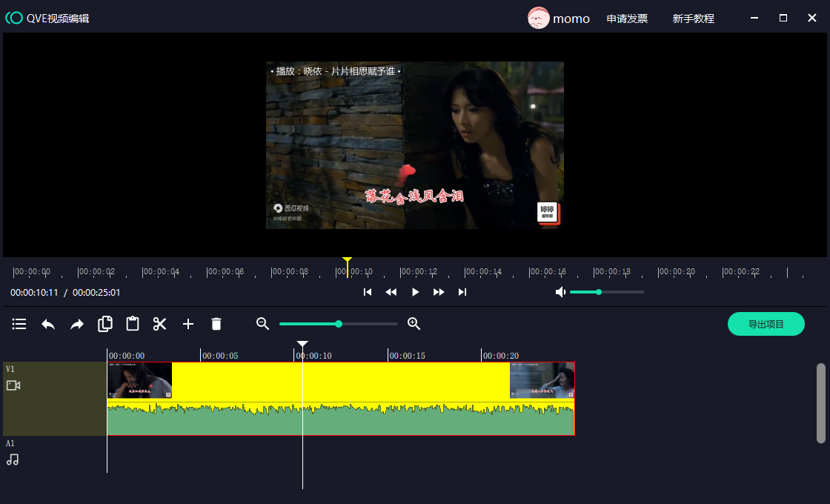
Task: Open the track list menu icon
Action: click(x=19, y=324)
